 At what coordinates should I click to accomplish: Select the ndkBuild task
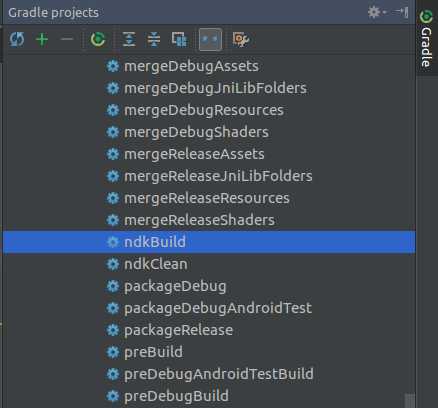coord(209,242)
